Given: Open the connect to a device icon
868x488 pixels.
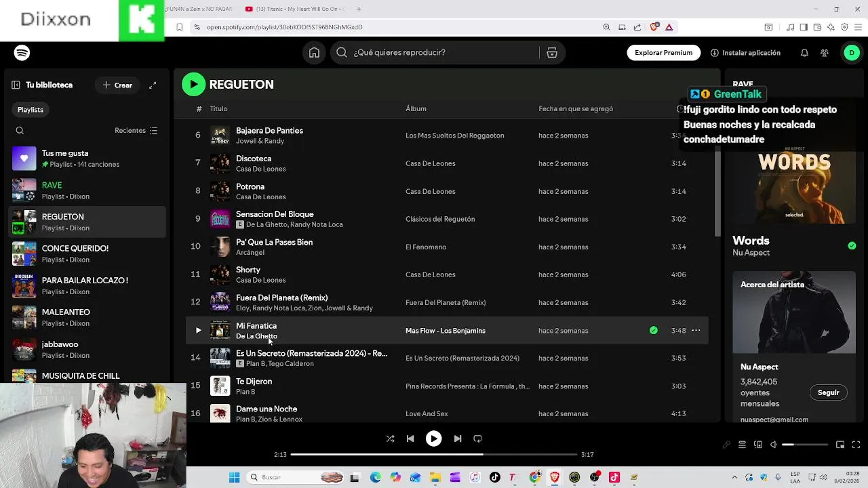Looking at the screenshot, I should [x=758, y=445].
